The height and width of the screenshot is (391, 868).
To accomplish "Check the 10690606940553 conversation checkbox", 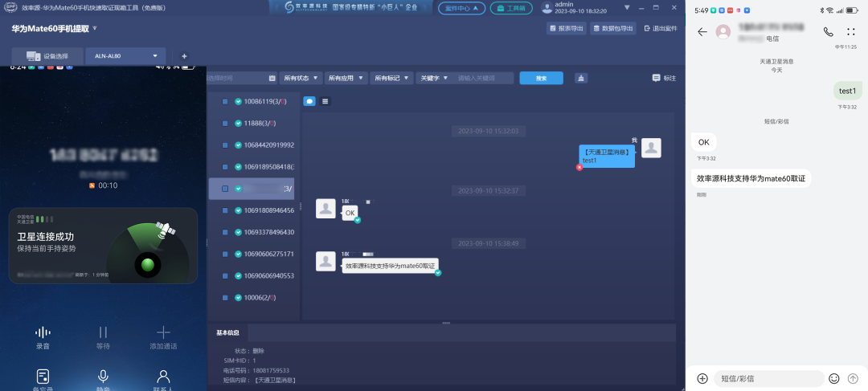I will (x=225, y=275).
